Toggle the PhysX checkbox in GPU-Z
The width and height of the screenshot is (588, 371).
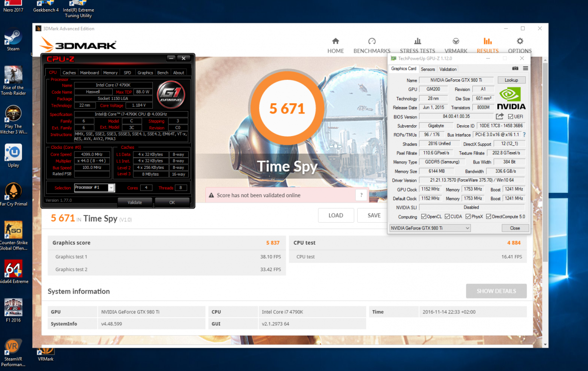pos(467,217)
